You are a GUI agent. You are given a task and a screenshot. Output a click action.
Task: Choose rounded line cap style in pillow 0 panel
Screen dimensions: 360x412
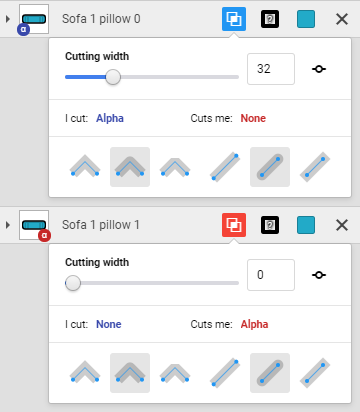tap(270, 167)
